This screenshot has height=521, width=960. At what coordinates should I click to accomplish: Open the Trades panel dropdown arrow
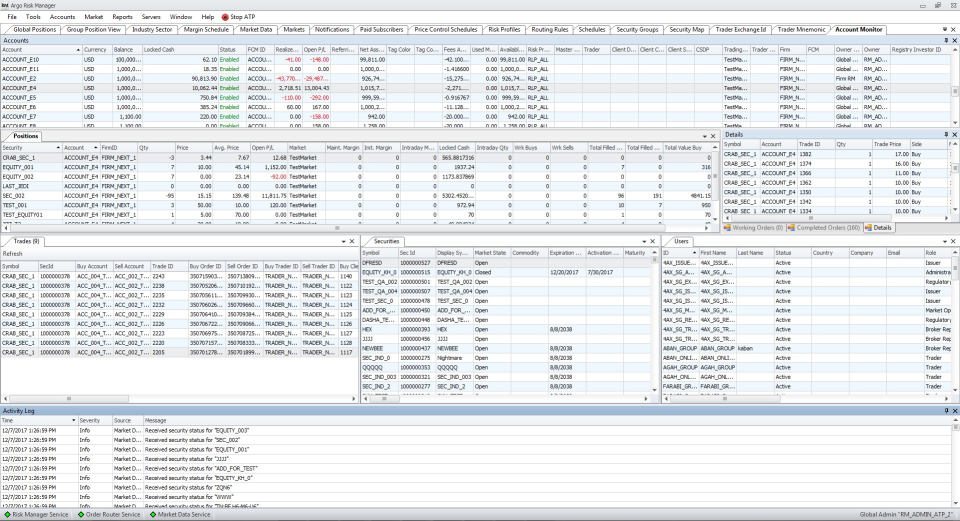click(x=343, y=241)
